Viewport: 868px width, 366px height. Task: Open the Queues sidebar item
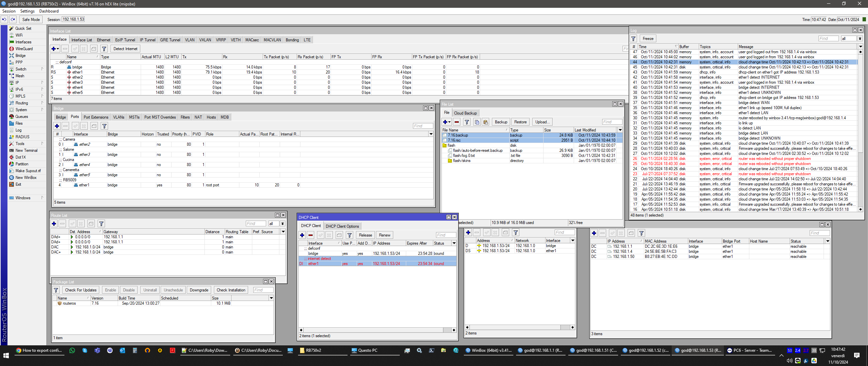(x=21, y=117)
